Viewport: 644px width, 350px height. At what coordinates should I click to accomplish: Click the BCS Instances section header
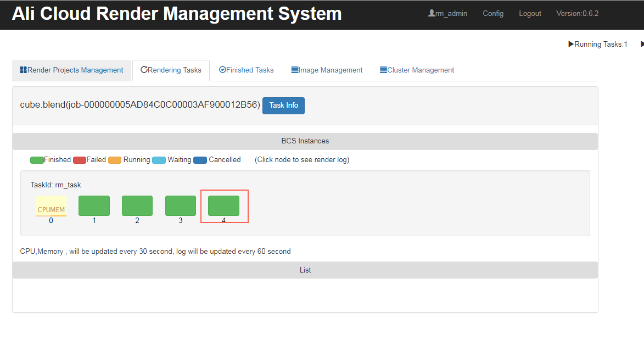[305, 141]
